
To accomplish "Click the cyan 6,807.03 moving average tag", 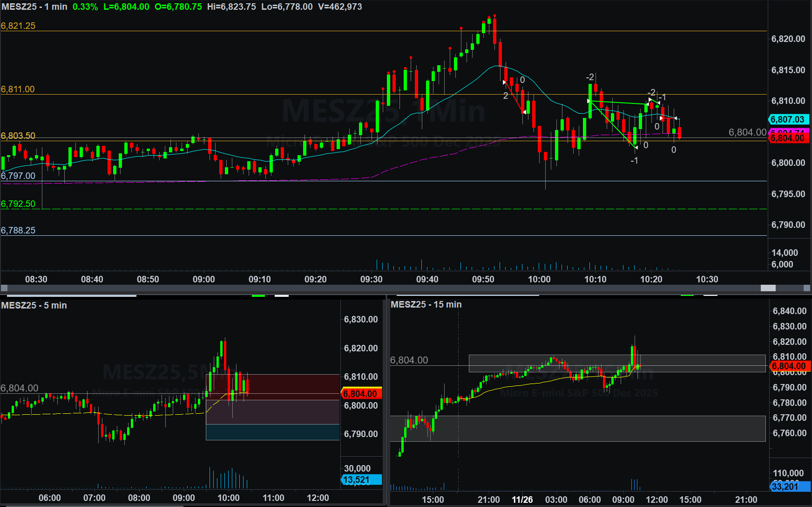I will [788, 119].
